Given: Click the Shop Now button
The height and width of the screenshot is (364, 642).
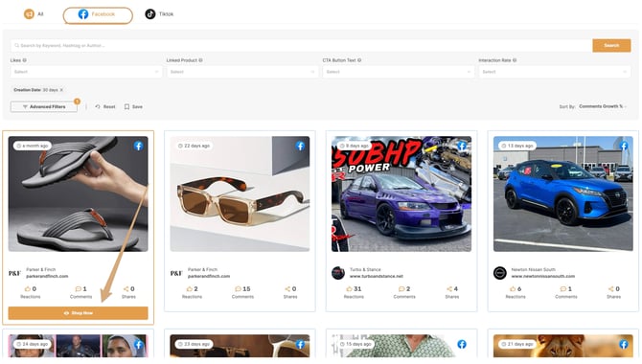Looking at the screenshot, I should pos(79,313).
